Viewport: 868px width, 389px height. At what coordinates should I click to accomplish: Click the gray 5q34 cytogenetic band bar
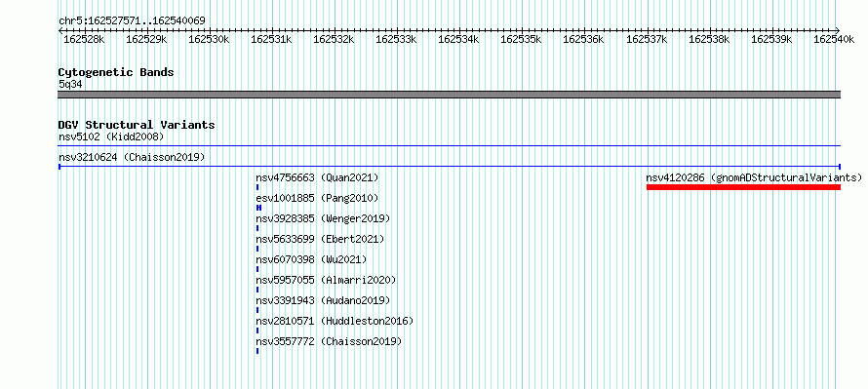point(449,95)
